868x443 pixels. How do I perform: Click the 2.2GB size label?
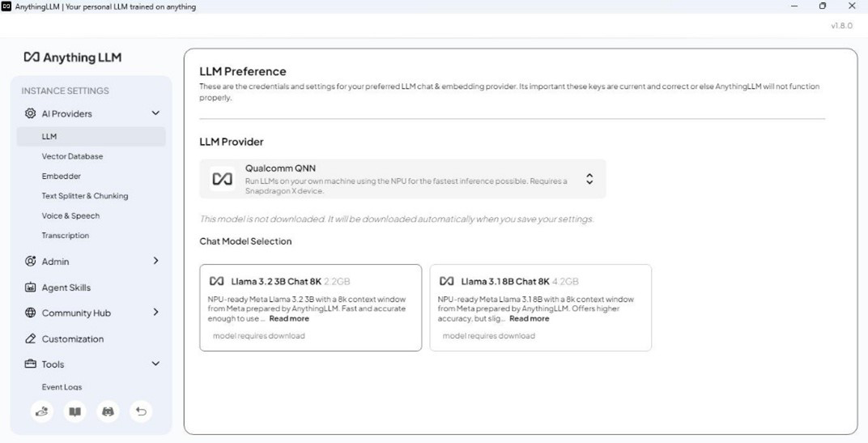(x=337, y=281)
